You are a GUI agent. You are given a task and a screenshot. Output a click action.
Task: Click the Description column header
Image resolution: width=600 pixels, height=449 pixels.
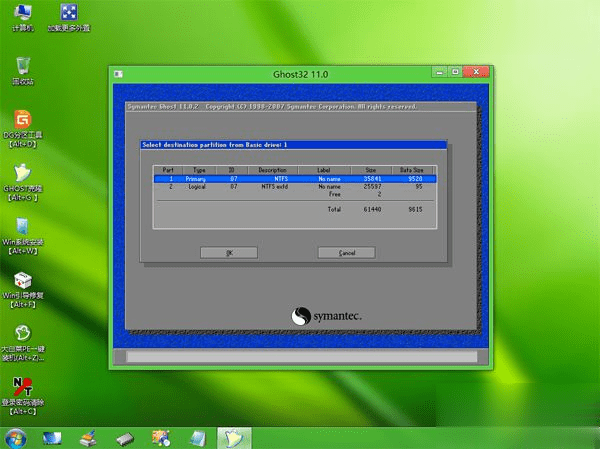272,170
